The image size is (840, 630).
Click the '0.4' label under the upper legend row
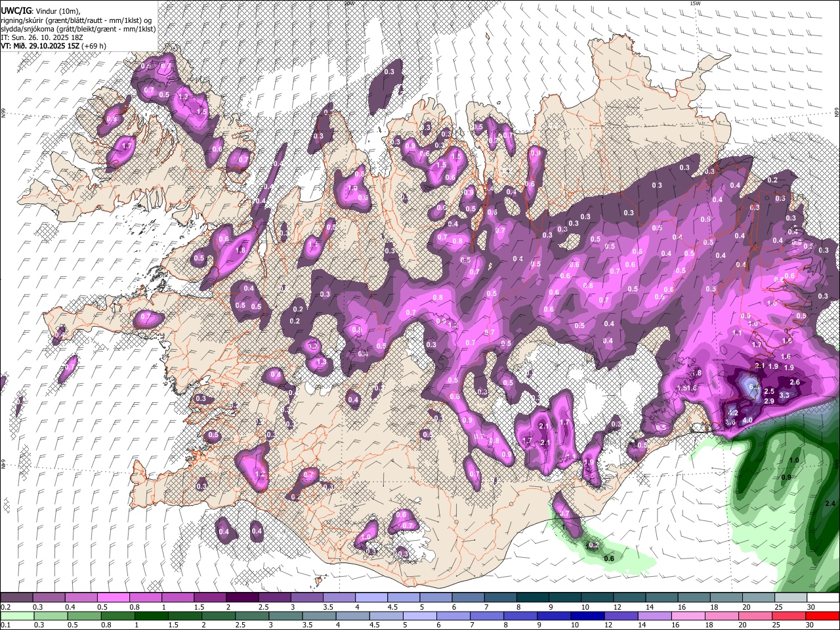[70, 607]
